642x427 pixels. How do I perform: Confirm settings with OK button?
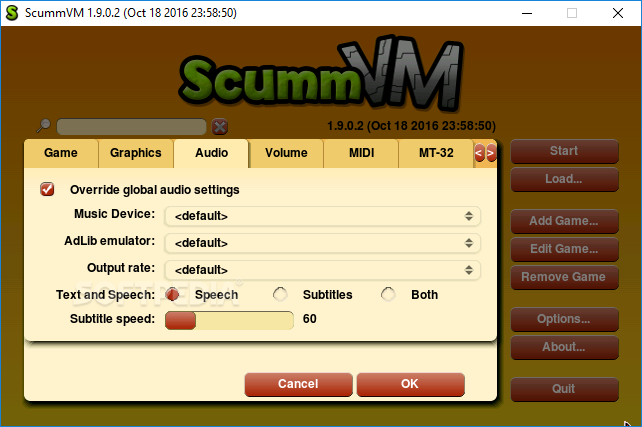[x=410, y=384]
